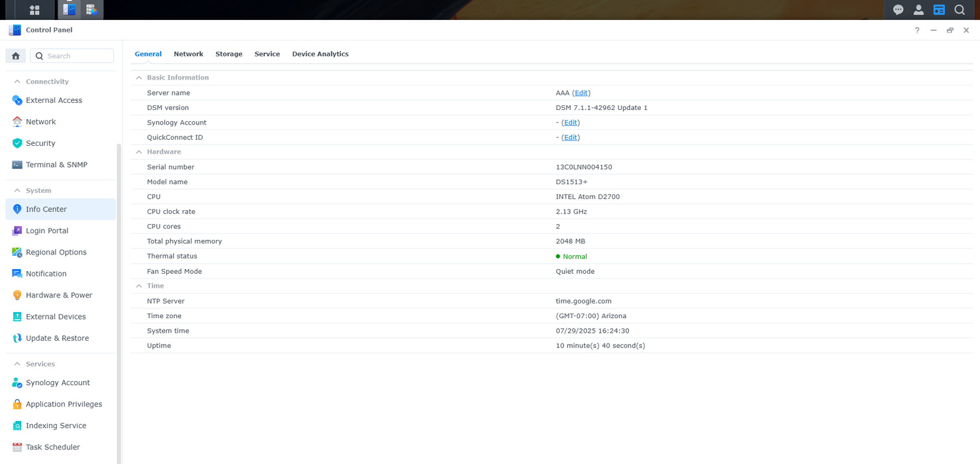The image size is (980, 464).
Task: Open the Storage tab
Action: coord(228,54)
